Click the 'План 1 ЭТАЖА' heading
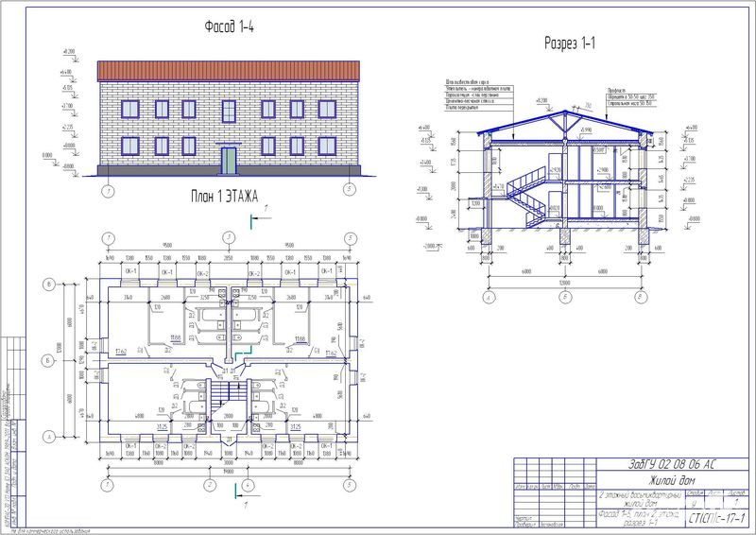The width and height of the screenshot is (756, 535). pyautogui.click(x=215, y=196)
